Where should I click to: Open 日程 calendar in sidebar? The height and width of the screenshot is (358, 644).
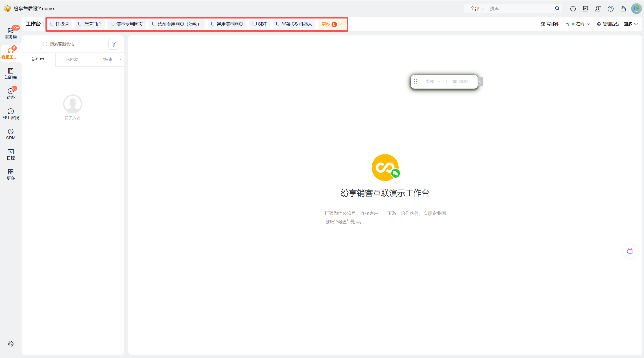[11, 154]
